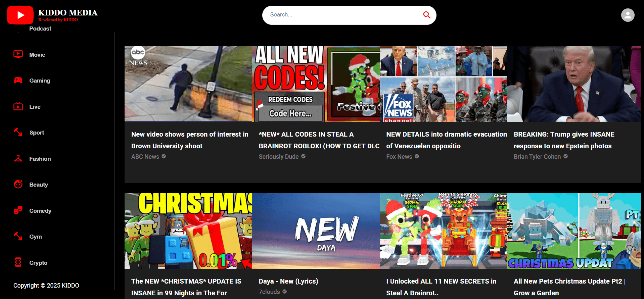
Task: Click verified badge next to Fox News
Action: (417, 156)
